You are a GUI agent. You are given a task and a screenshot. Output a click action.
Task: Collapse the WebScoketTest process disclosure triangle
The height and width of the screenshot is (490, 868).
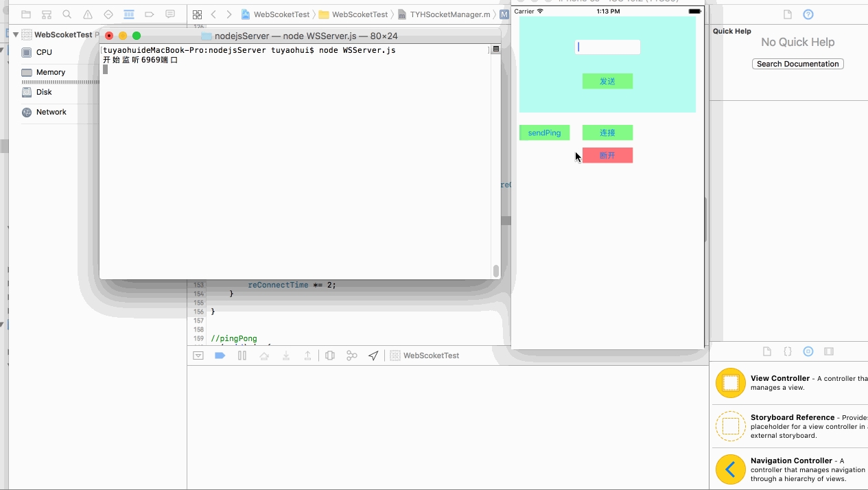pyautogui.click(x=15, y=34)
